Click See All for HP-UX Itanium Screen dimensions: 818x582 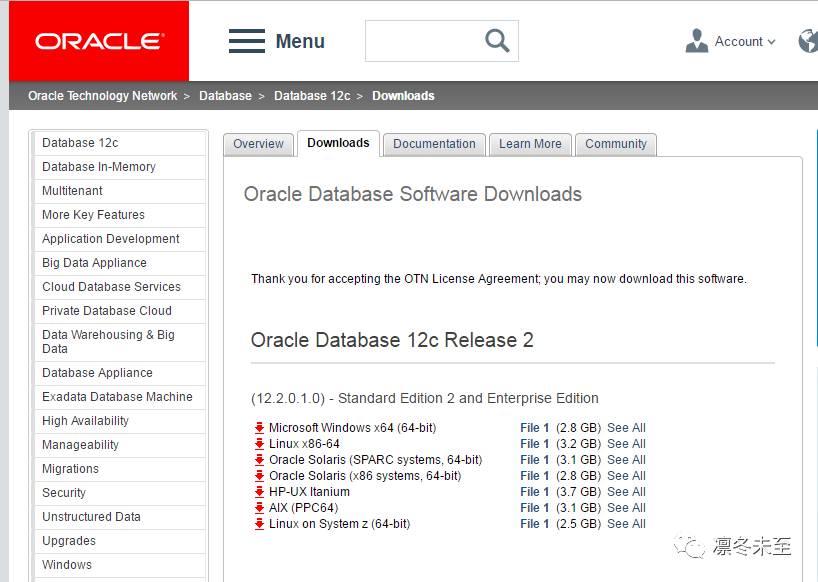627,492
